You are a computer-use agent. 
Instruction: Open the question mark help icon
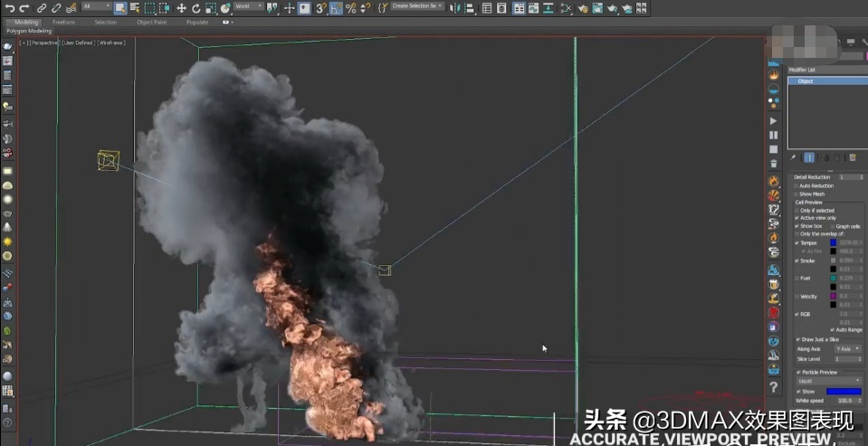(773, 387)
